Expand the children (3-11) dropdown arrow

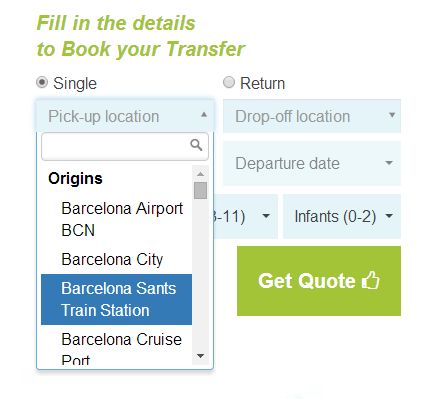pyautogui.click(x=266, y=216)
